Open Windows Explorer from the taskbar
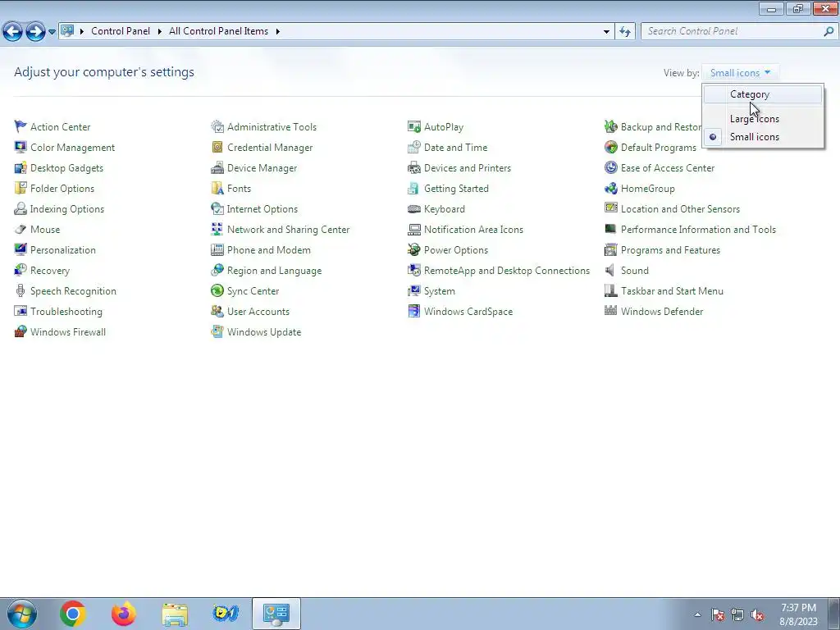Image resolution: width=840 pixels, height=630 pixels. click(175, 614)
